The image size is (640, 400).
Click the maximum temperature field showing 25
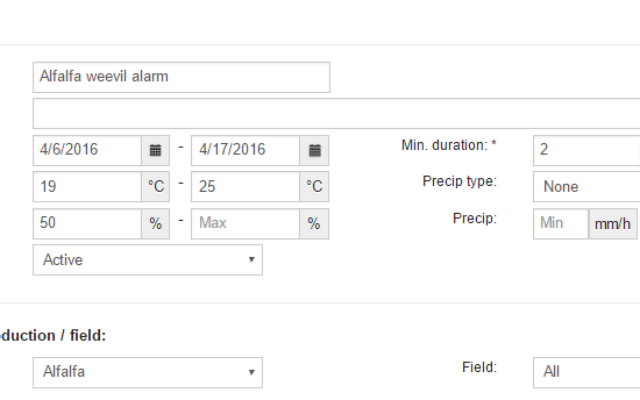245,187
